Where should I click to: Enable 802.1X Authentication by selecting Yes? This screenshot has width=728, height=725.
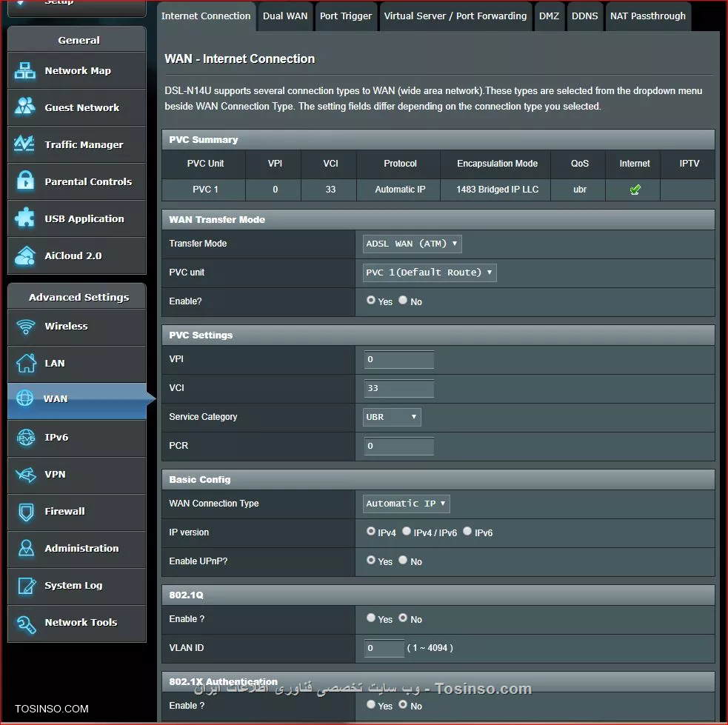[370, 704]
